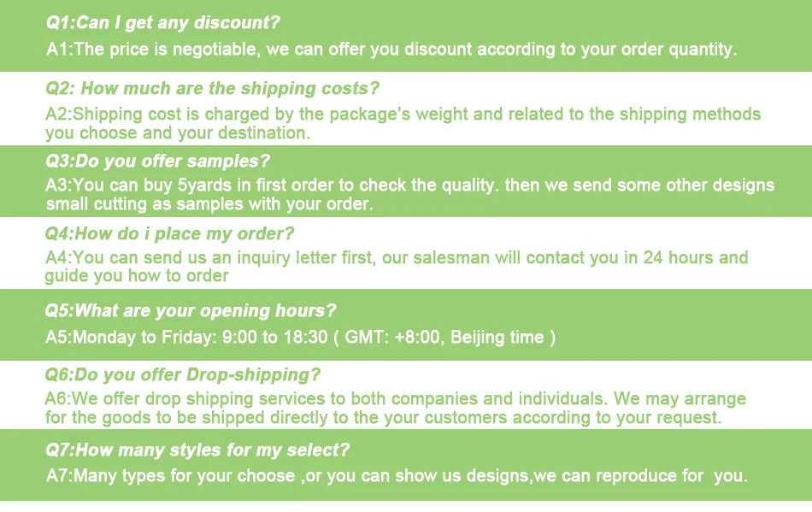The image size is (812, 512).
Task: Click 'small cutting as samples' line
Action: tap(209, 204)
